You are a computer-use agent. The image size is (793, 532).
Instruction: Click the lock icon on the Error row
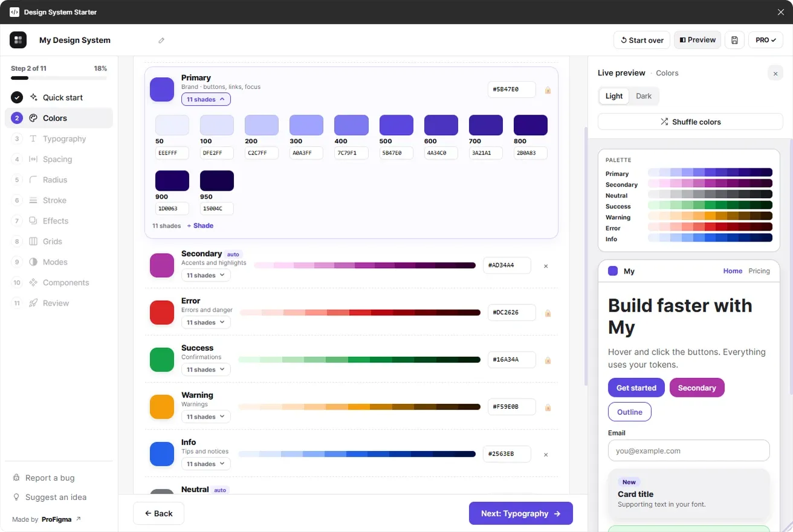click(548, 313)
